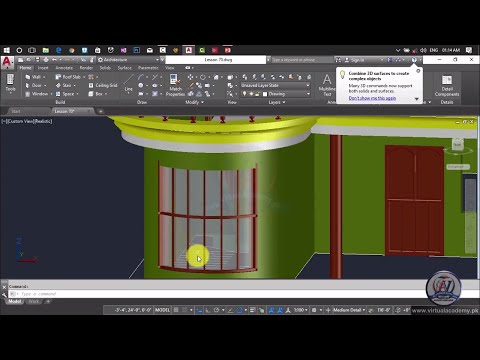The width and height of the screenshot is (480, 360).
Task: Click 'Don't show me this again' link
Action: [372, 98]
